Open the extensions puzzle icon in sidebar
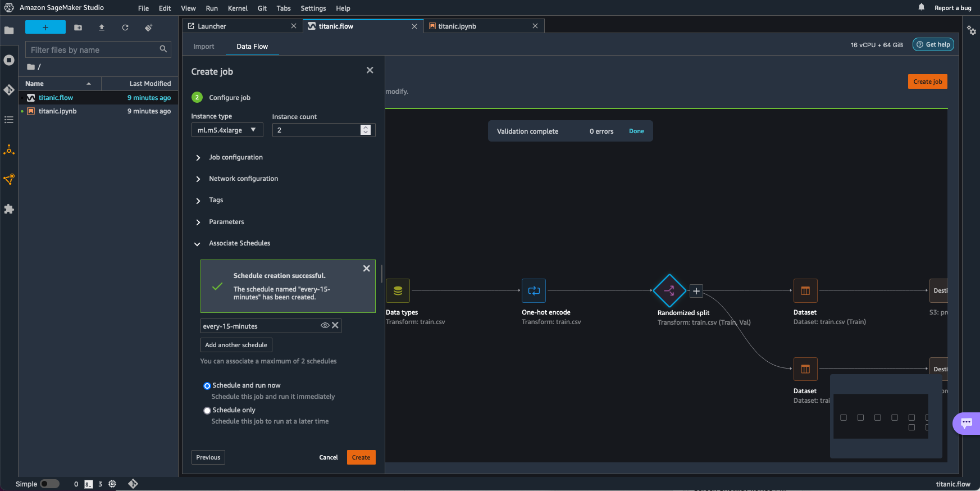Image resolution: width=980 pixels, height=491 pixels. click(x=9, y=209)
